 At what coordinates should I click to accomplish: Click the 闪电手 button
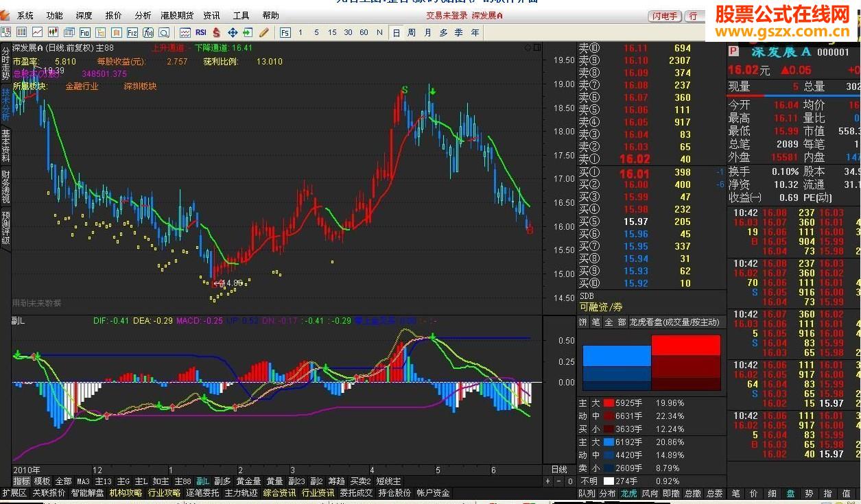click(x=664, y=15)
